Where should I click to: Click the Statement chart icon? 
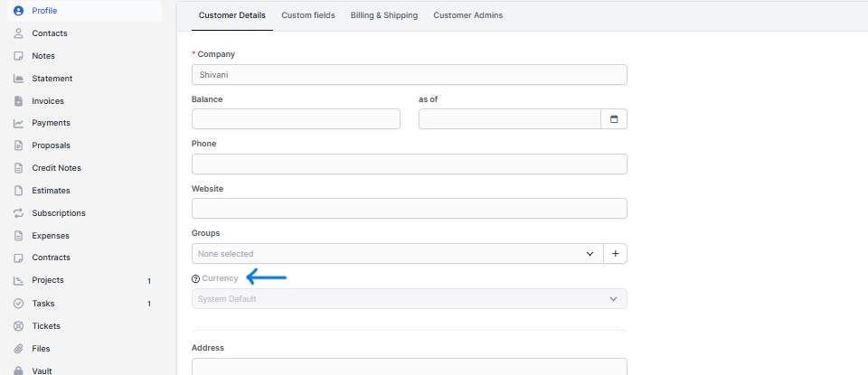pyautogui.click(x=18, y=79)
